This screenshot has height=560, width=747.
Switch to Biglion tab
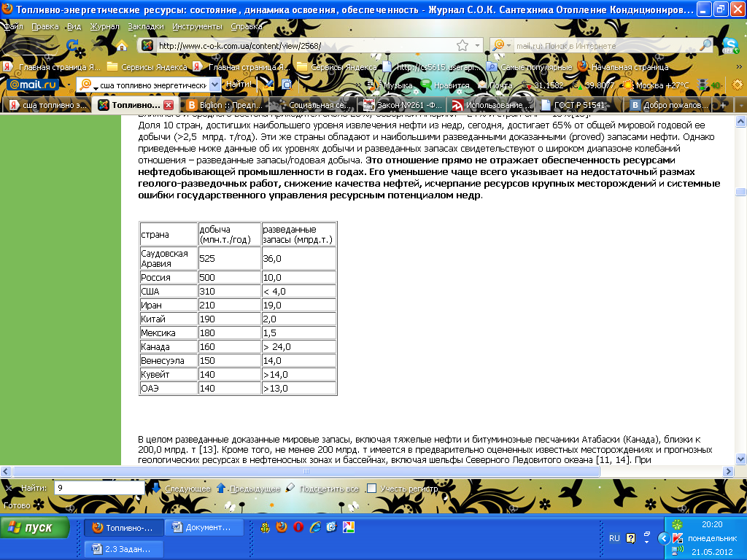[x=225, y=105]
